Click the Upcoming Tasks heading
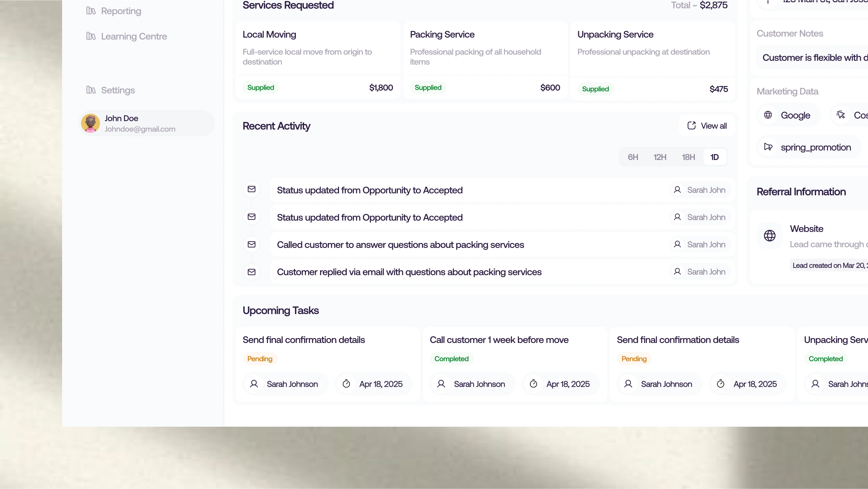Screen dimensions: 868x489 (x=281, y=311)
